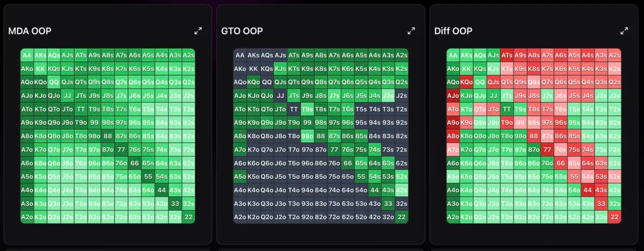Choose the A5o cell in GTO OOP grid
This screenshot has height=251, width=644.
pos(240,177)
